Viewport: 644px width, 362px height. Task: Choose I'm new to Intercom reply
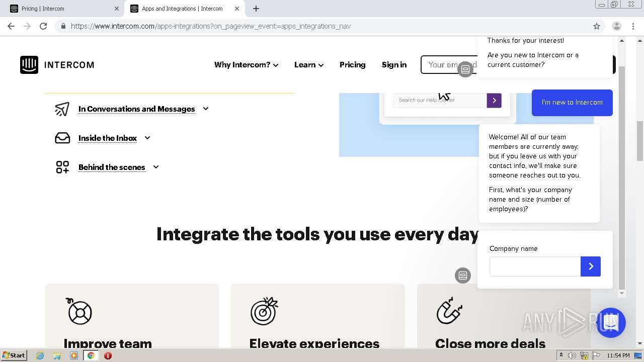coord(572,103)
